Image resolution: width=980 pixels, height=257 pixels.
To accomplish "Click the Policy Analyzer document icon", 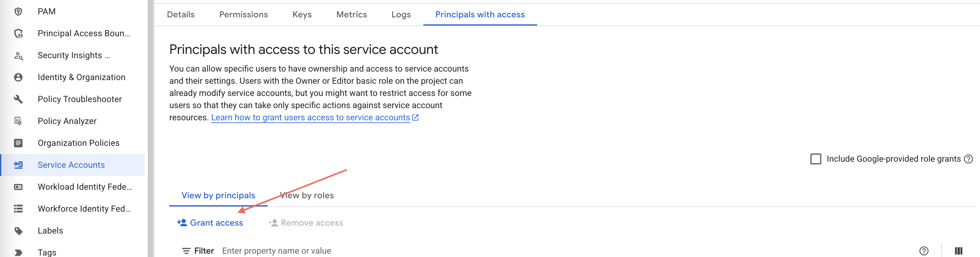I will 18,121.
